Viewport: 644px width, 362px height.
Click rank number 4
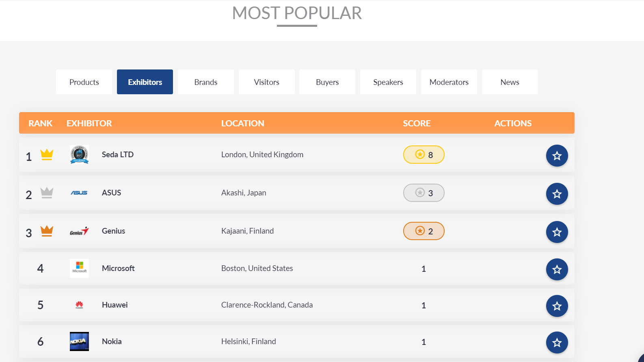click(40, 268)
